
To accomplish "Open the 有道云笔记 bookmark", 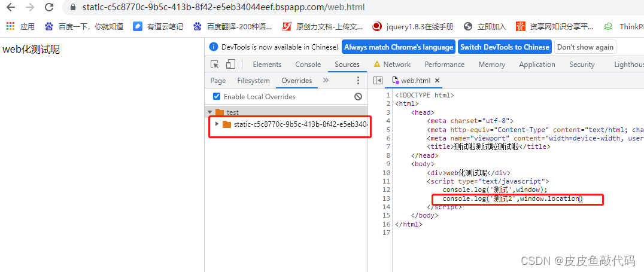I will click(x=158, y=26).
